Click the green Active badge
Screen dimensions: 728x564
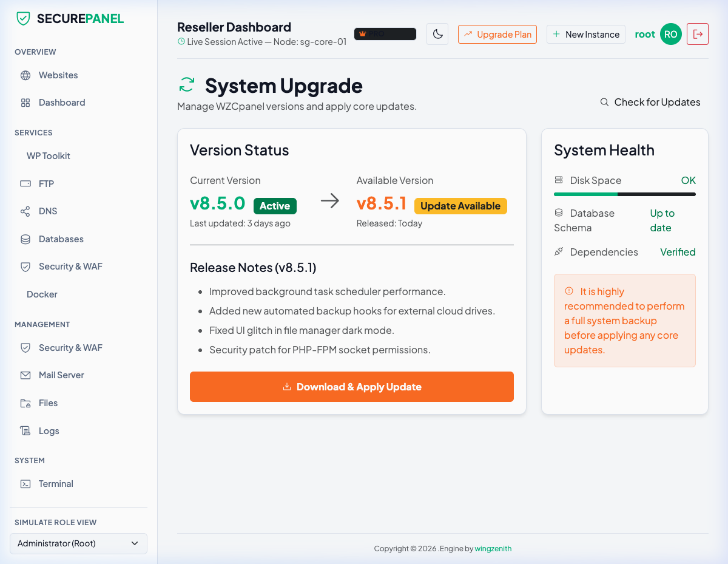(x=275, y=206)
